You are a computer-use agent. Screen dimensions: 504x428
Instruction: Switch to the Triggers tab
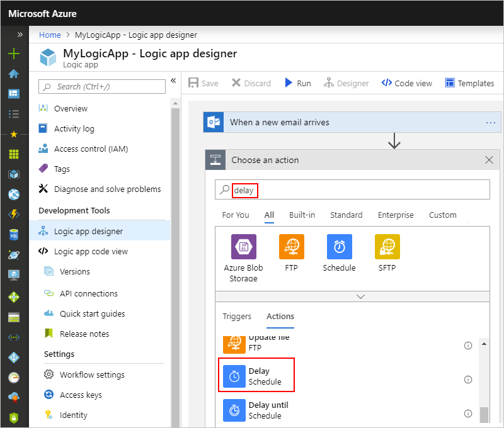(236, 316)
